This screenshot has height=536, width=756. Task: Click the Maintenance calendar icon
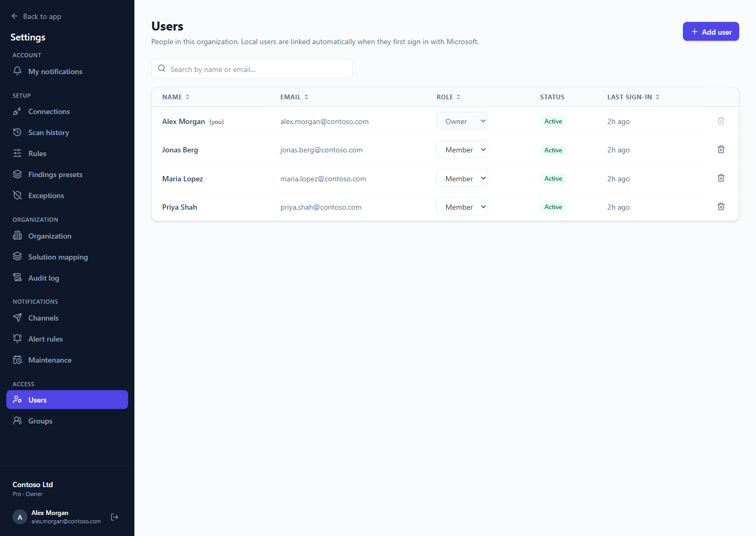coord(17,360)
